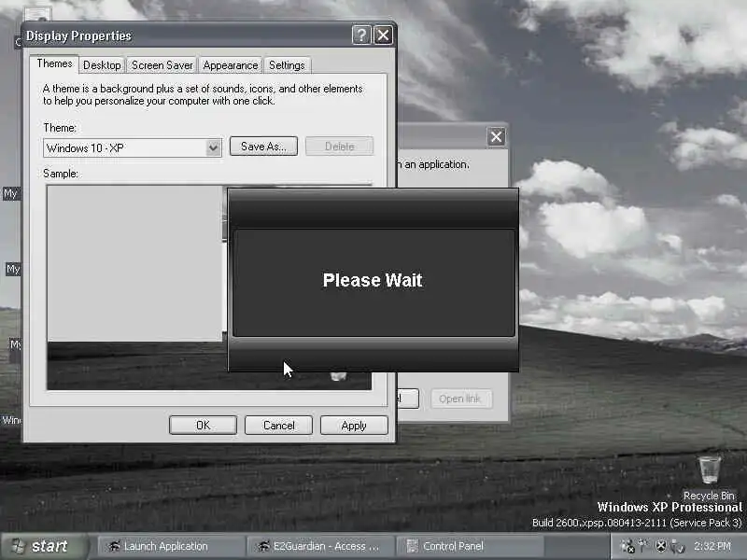Click the Launch Application taskbar icon
This screenshot has height=560, width=747.
click(x=114, y=546)
